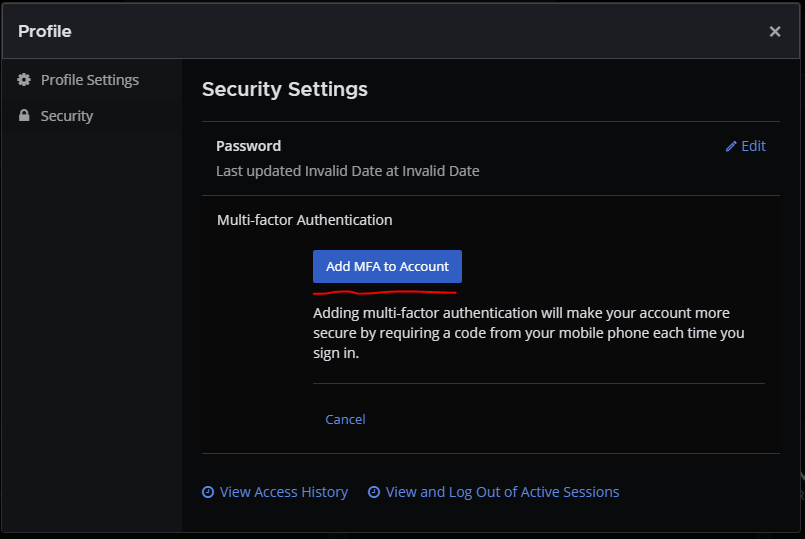This screenshot has height=539, width=805.
Task: Click the MFA description paragraph text
Action: [x=528, y=333]
